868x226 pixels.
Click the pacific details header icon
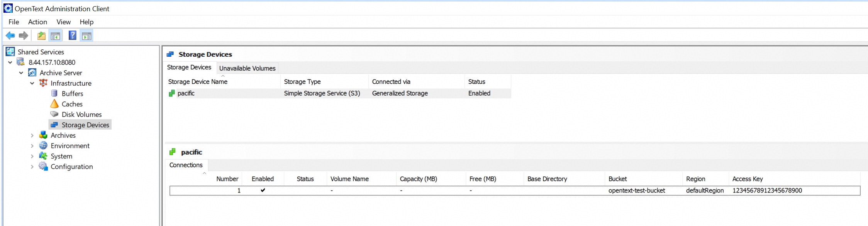173,152
